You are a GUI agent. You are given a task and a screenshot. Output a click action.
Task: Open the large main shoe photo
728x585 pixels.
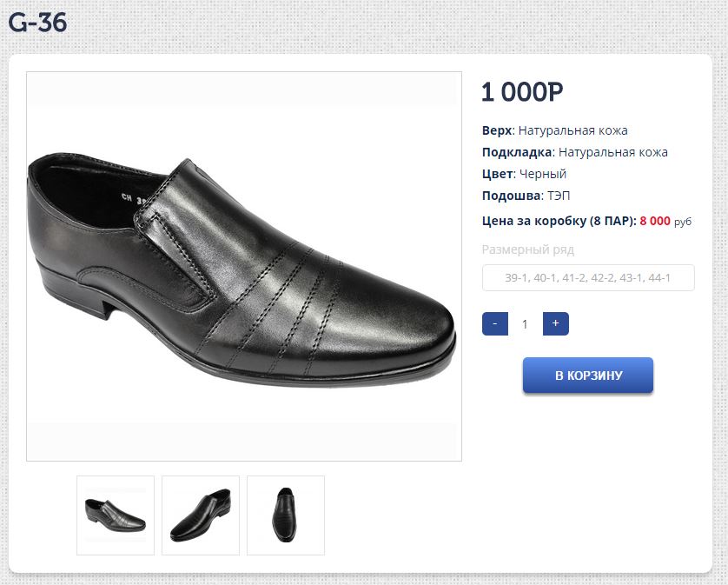click(243, 266)
